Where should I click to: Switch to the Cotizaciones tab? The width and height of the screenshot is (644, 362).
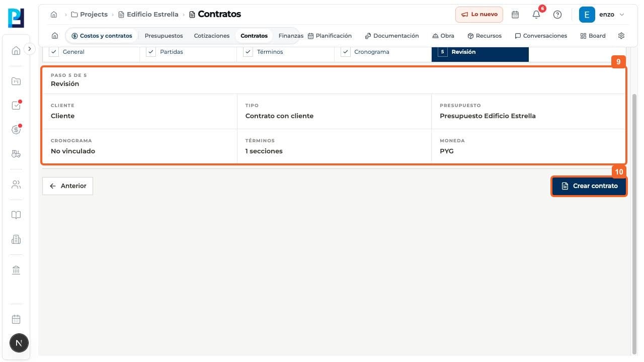click(x=212, y=36)
